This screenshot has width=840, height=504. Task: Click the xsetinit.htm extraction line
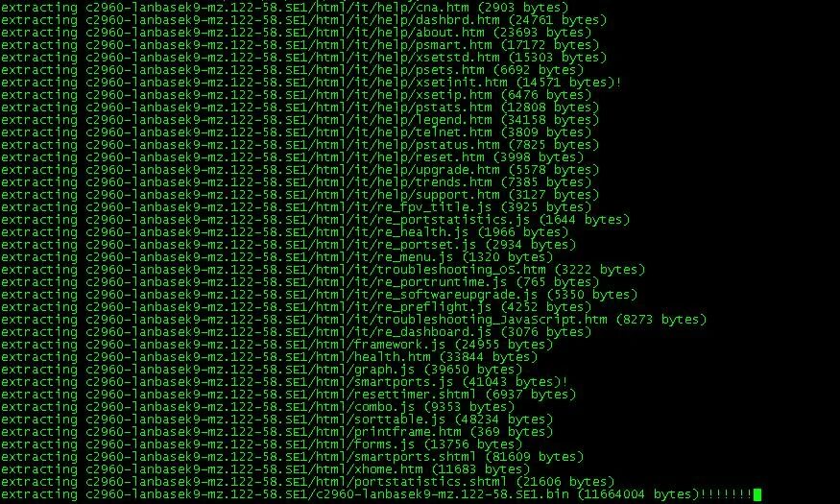coord(311,83)
